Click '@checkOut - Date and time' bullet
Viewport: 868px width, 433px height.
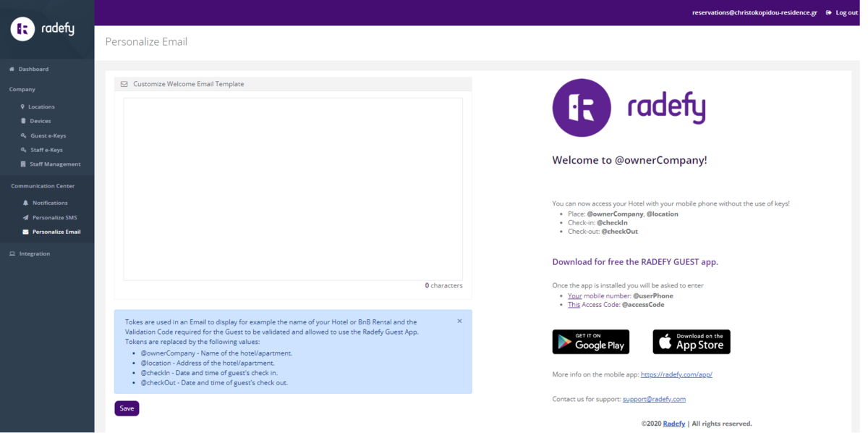pos(214,382)
